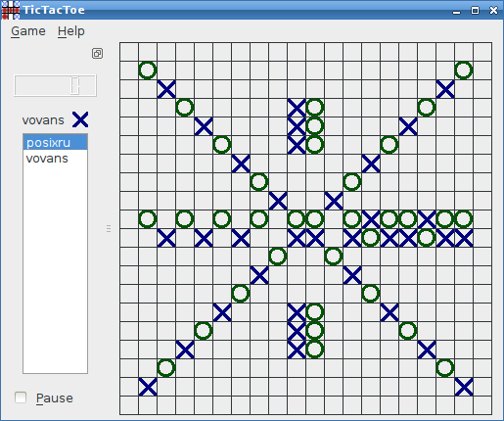The image size is (504, 421).
Task: Click the X in the board's bottom-right corner
Action: point(464,387)
